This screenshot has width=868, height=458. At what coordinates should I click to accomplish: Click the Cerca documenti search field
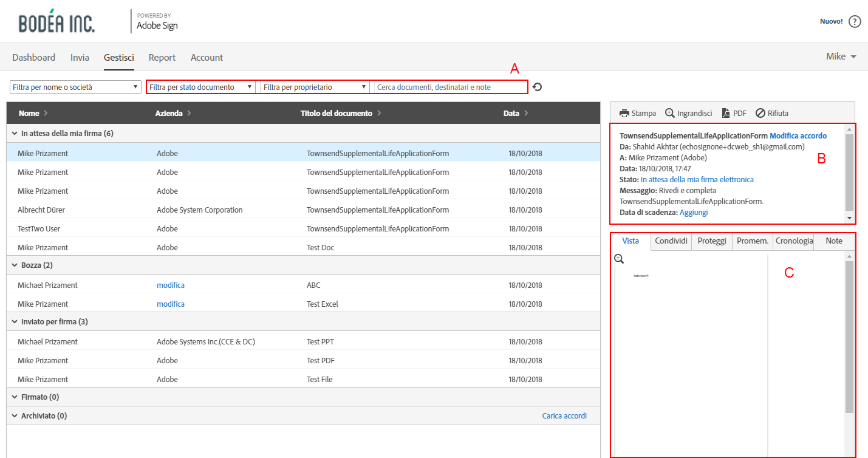[x=449, y=87]
